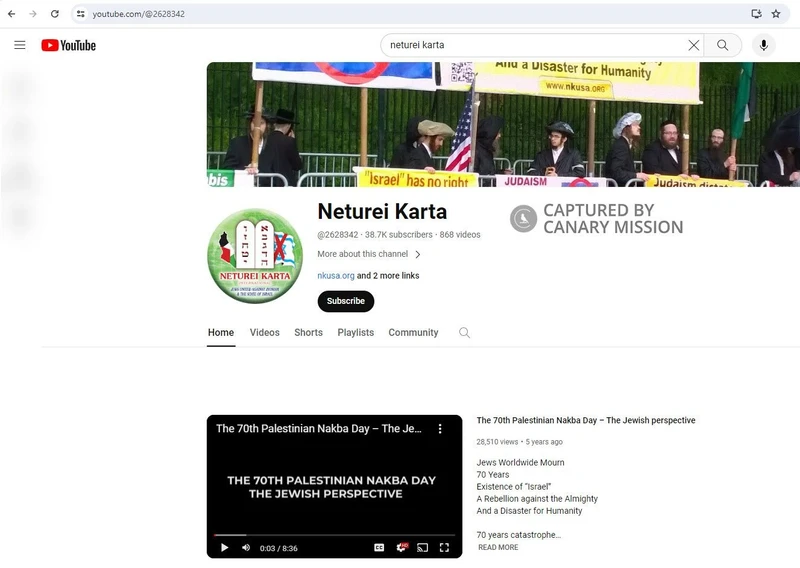Enter fullscreen mode on the player
Viewport: 800px width, 568px height.
pos(444,548)
